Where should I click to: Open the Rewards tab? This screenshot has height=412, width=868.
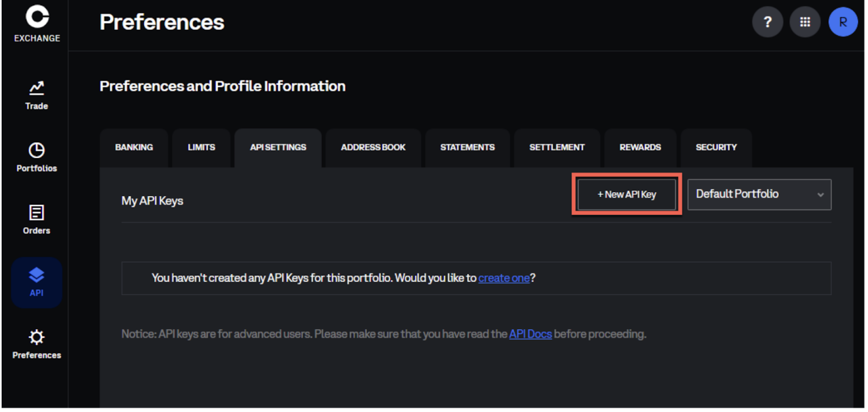tap(640, 148)
